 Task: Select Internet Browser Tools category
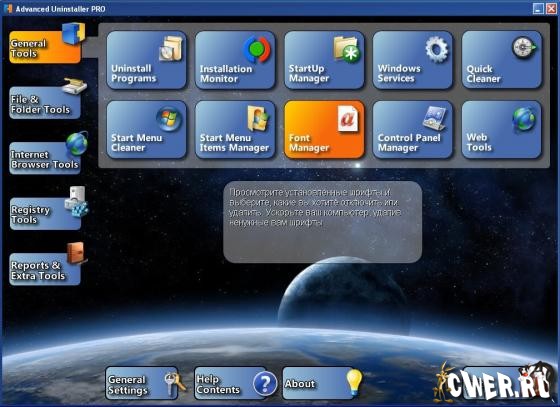pyautogui.click(x=45, y=158)
